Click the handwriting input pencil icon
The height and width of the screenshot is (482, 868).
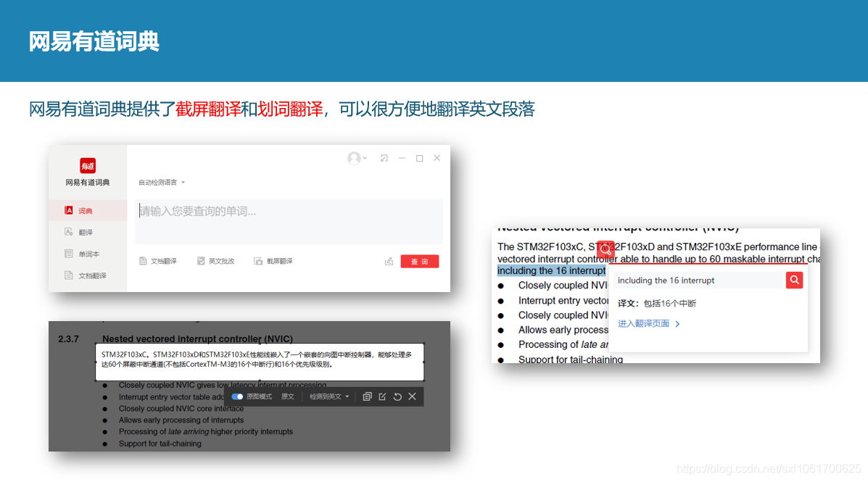click(x=389, y=261)
